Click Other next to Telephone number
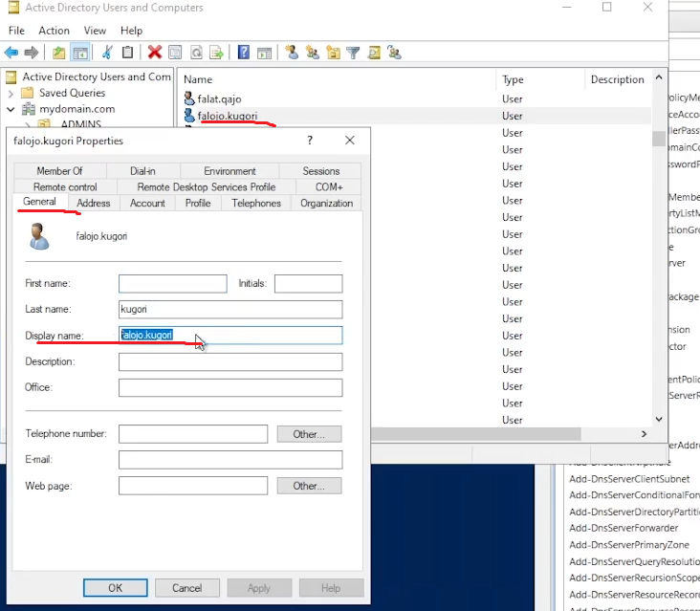Image resolution: width=700 pixels, height=611 pixels. [309, 434]
